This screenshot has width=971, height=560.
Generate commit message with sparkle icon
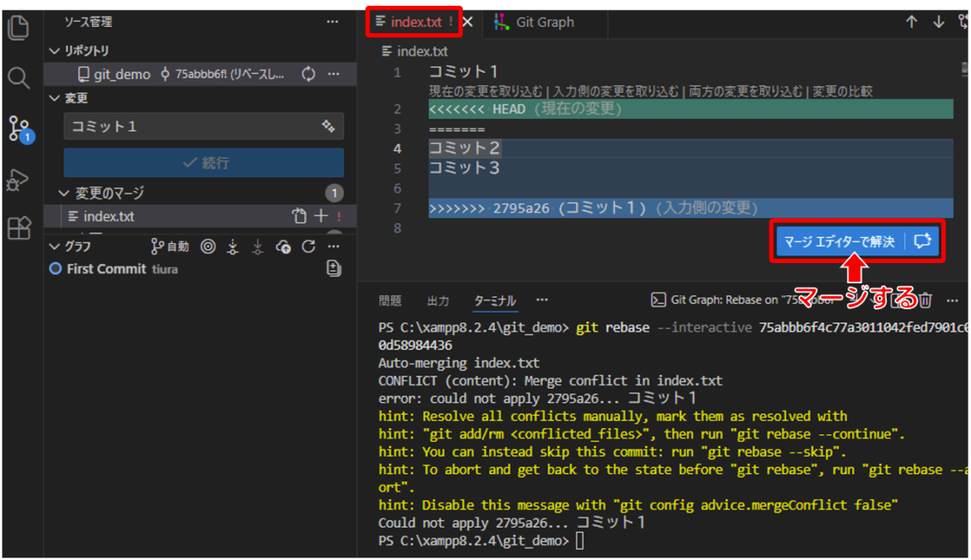point(328,126)
